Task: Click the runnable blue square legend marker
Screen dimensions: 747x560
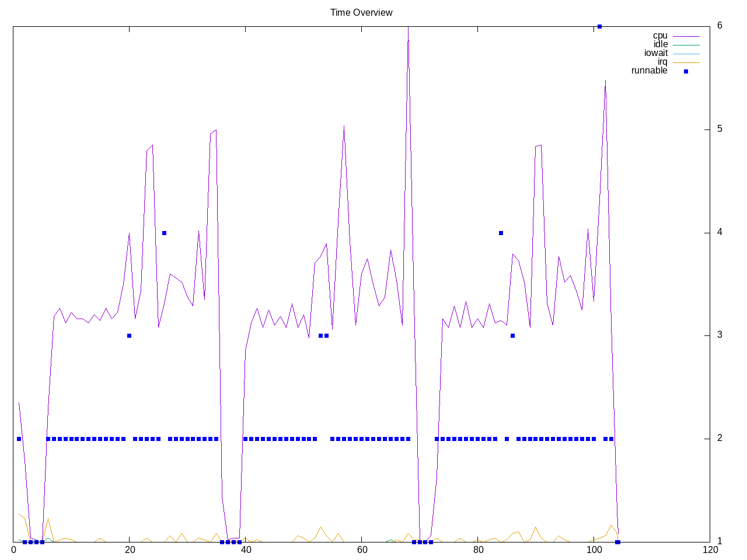Action: click(x=686, y=71)
